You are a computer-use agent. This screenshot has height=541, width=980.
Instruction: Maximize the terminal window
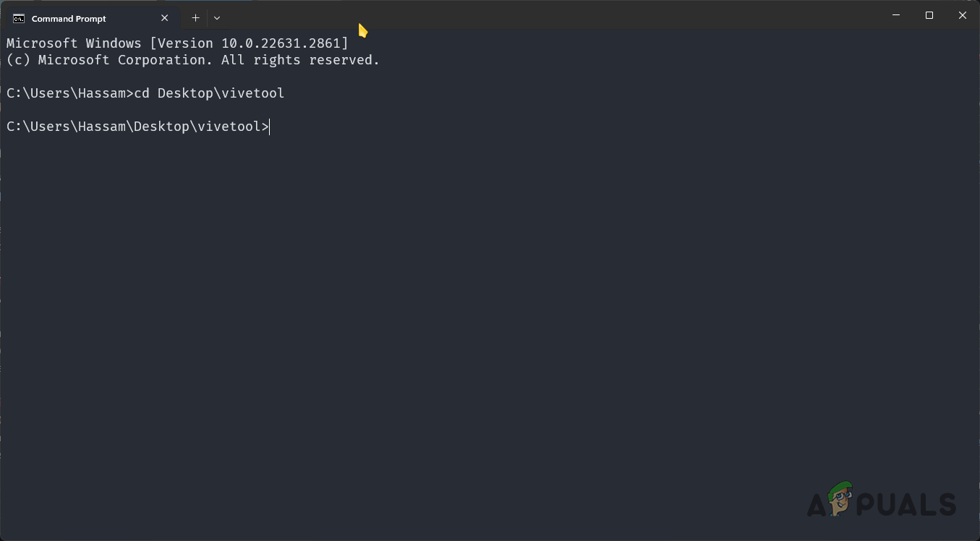pos(929,15)
